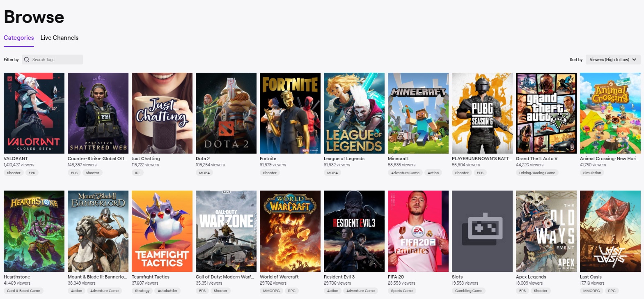The image size is (644, 299).
Task: Select the Card & Board Game tag
Action: click(23, 291)
